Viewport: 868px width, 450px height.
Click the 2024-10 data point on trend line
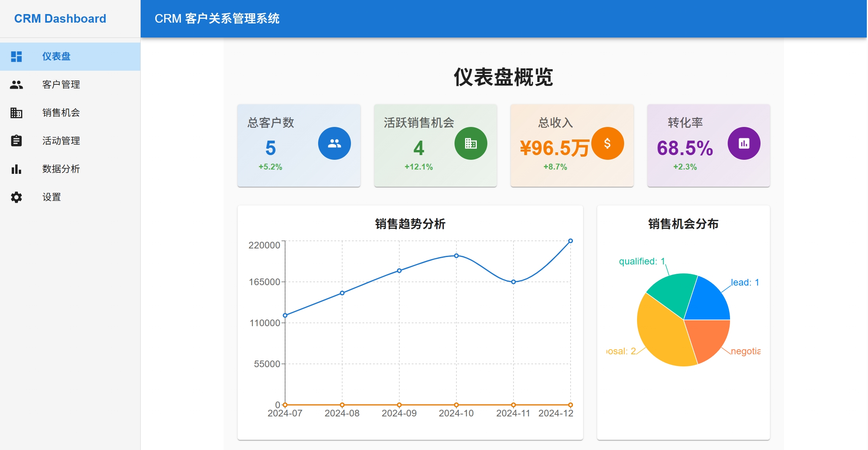coord(456,256)
